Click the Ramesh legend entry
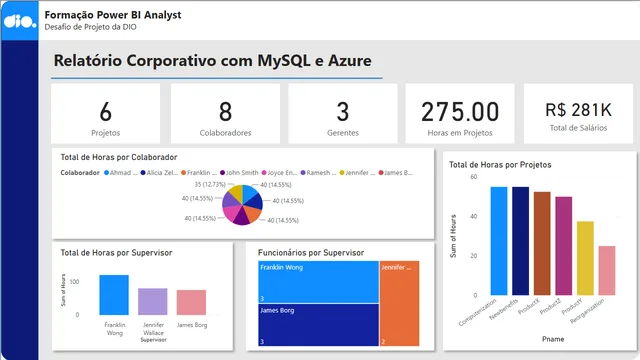This screenshot has height=360, width=640. pos(319,173)
